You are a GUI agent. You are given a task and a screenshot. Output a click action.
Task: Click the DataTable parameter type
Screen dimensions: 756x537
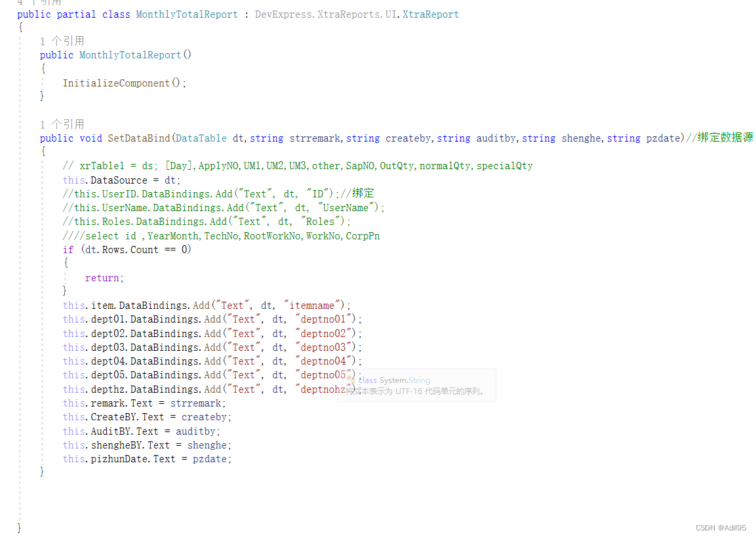(x=201, y=138)
